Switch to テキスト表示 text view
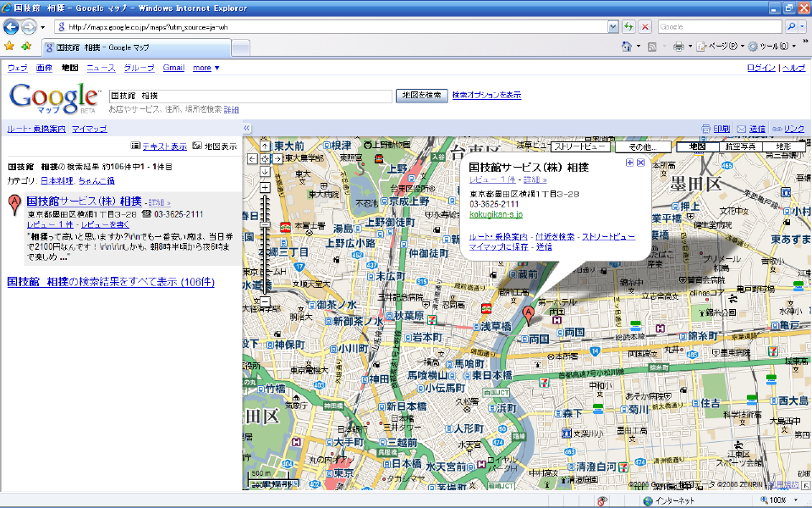 point(164,146)
